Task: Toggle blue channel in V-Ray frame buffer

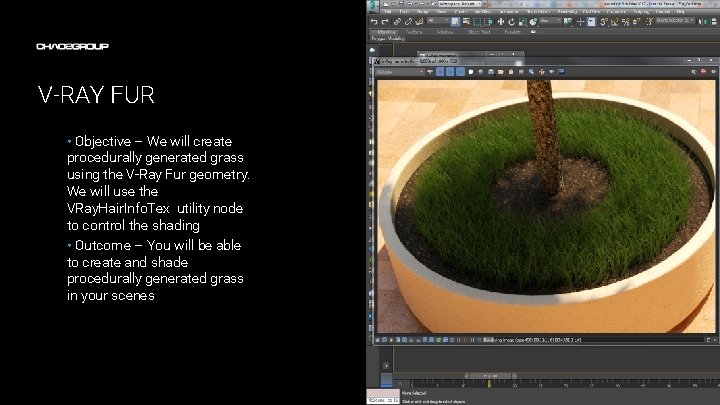Action: [x=460, y=72]
